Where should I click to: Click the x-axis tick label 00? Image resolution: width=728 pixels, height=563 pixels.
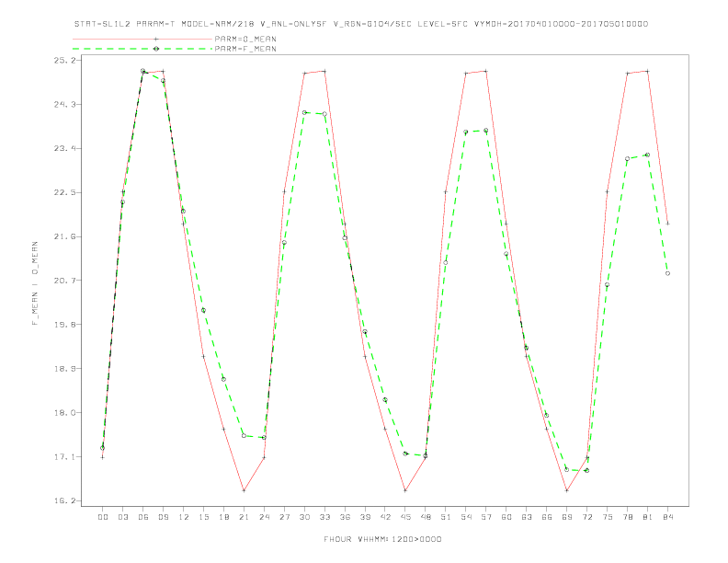(103, 517)
